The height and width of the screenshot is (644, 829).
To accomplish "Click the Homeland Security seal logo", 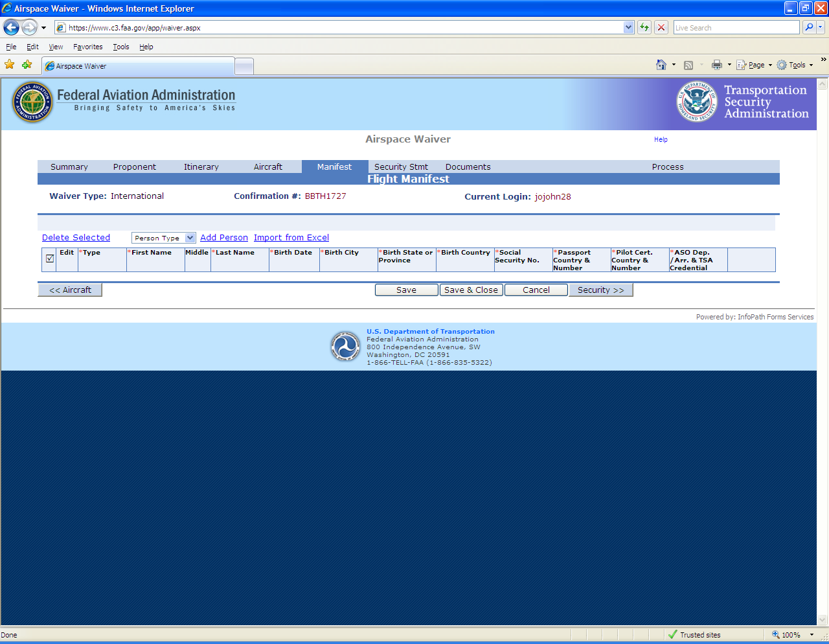I will coord(697,101).
